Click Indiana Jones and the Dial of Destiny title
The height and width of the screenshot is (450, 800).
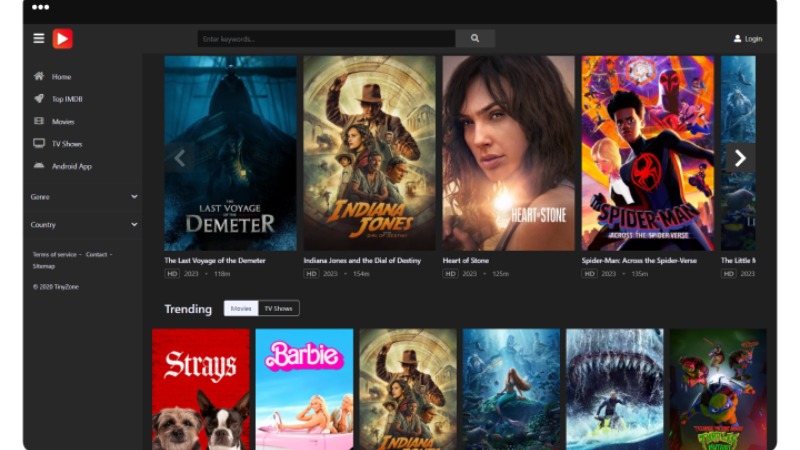(x=362, y=260)
